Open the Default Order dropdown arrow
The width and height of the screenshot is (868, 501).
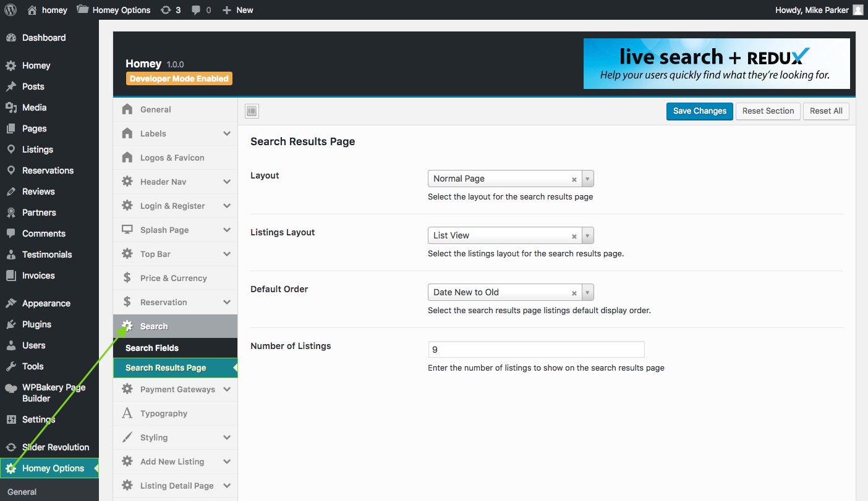coord(587,293)
